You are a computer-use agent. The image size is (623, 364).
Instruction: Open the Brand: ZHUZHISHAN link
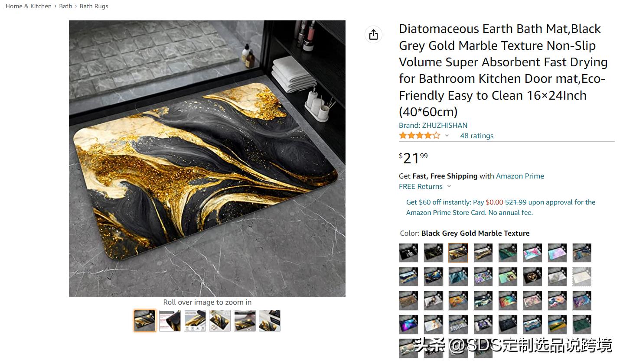tap(433, 125)
